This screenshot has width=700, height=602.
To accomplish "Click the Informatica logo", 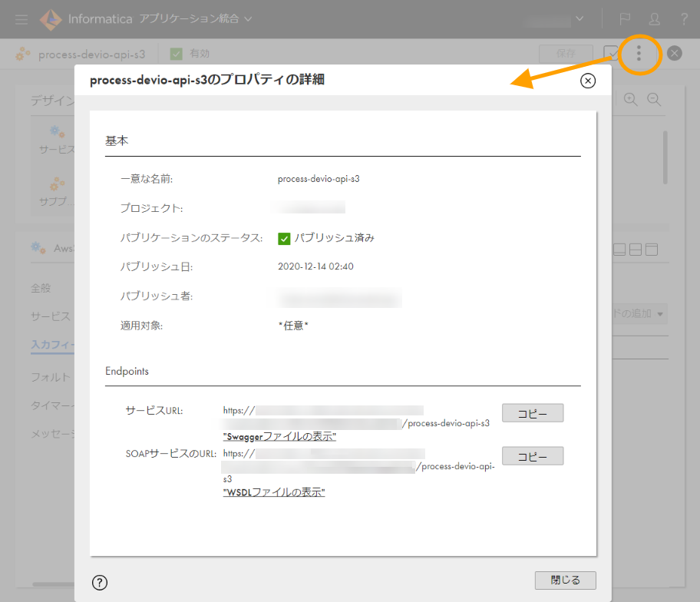I will click(x=50, y=18).
